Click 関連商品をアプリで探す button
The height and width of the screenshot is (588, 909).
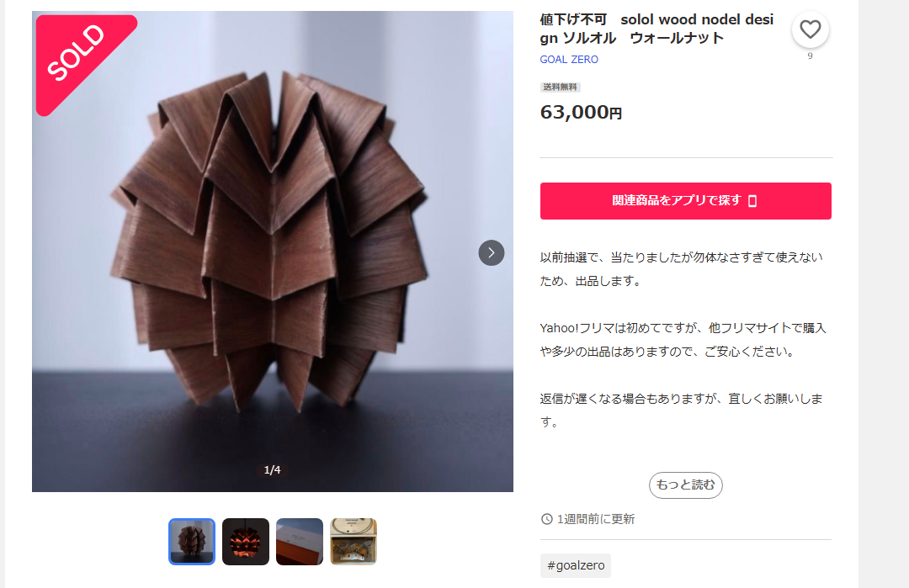point(686,201)
